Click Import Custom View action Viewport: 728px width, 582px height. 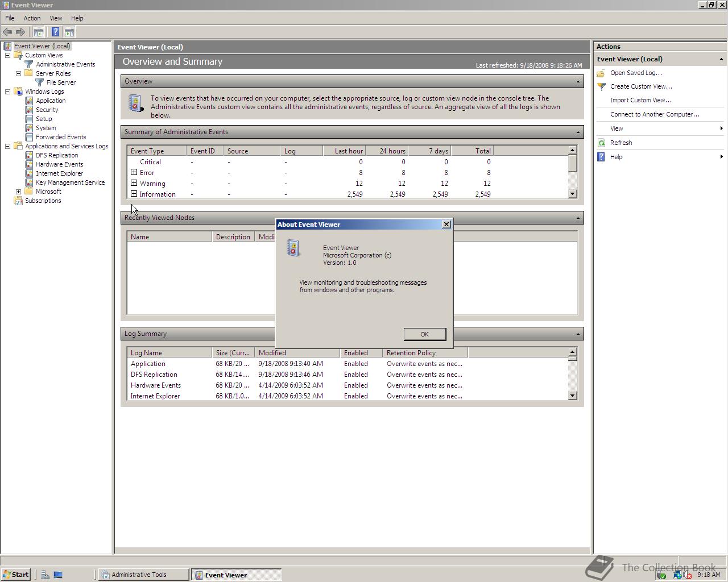640,100
